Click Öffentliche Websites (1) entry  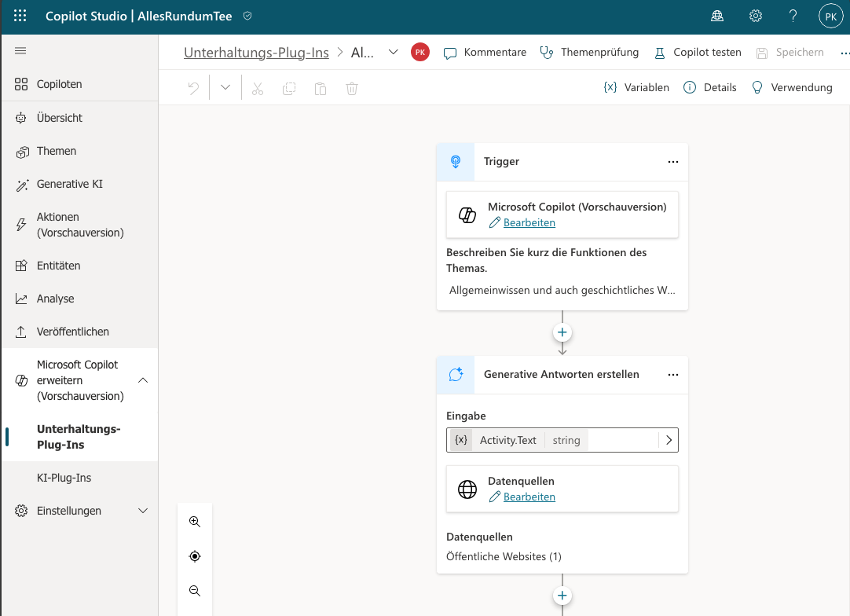[504, 557]
